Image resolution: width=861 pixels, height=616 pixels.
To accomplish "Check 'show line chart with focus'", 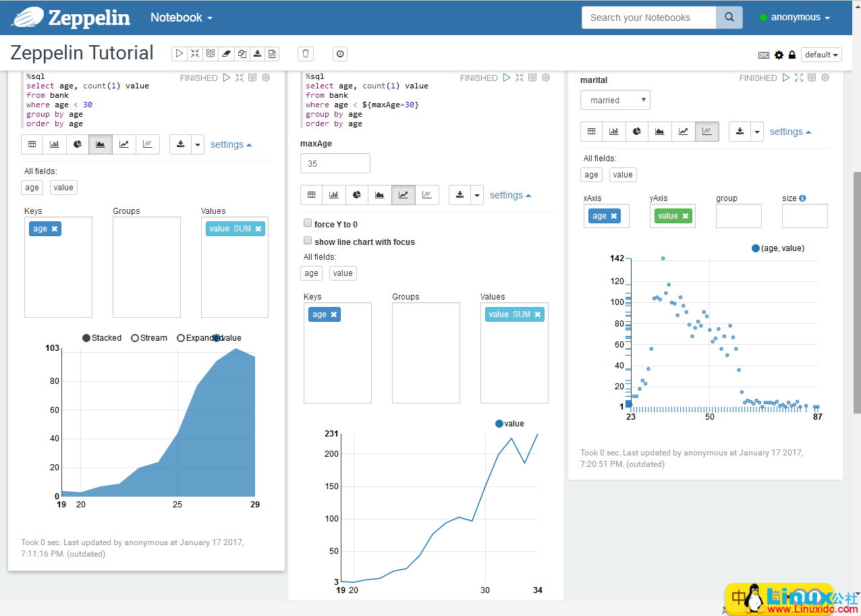I will pyautogui.click(x=308, y=240).
